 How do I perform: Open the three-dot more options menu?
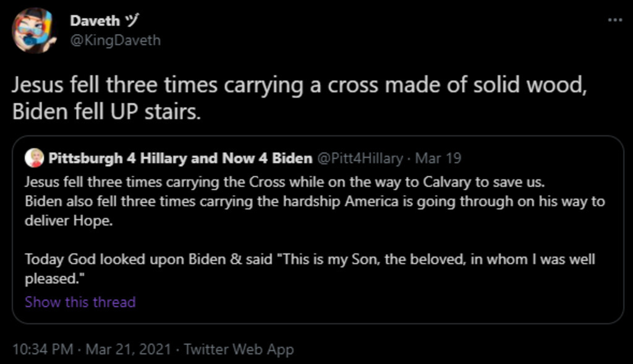point(614,20)
